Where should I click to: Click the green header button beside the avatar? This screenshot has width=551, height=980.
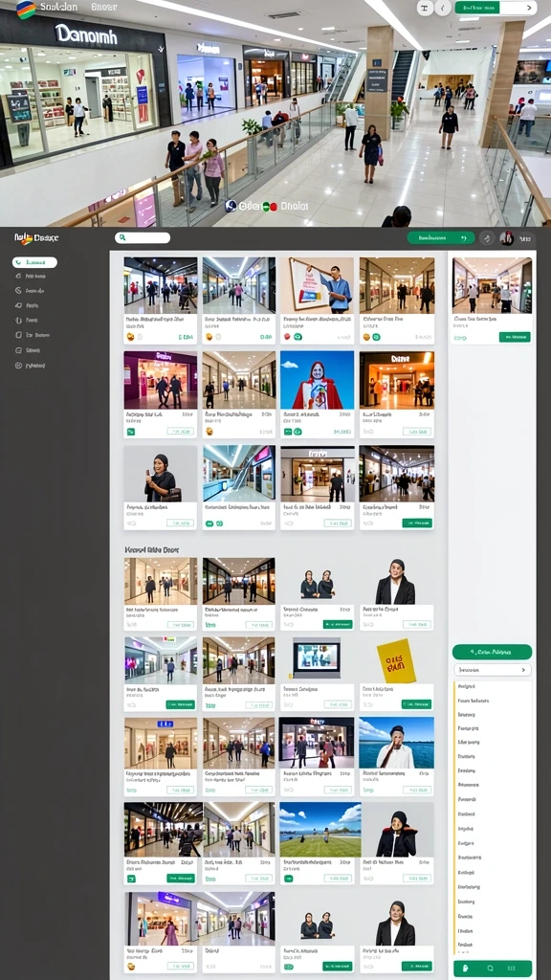pyautogui.click(x=441, y=238)
